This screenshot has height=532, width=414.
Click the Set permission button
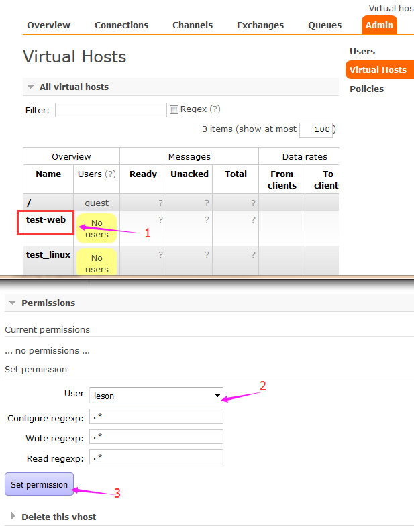(x=39, y=484)
